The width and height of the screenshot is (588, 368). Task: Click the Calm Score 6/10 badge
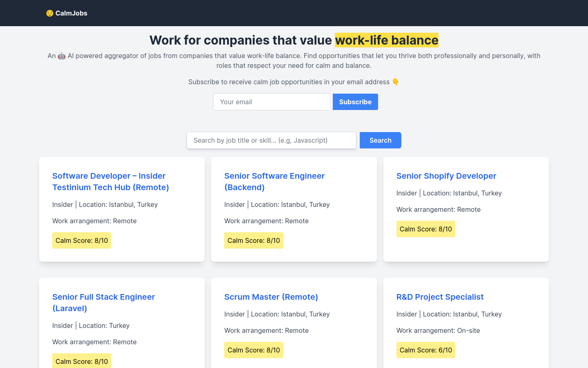pyautogui.click(x=425, y=350)
